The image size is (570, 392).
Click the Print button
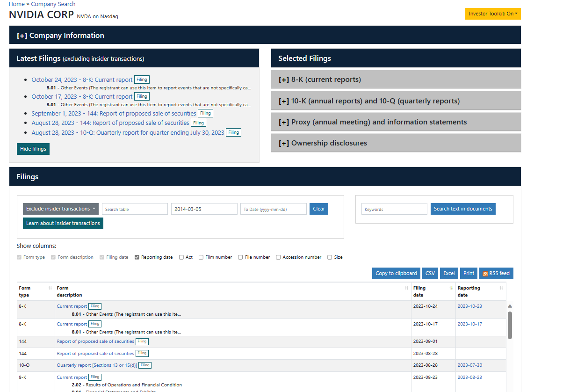(x=469, y=273)
